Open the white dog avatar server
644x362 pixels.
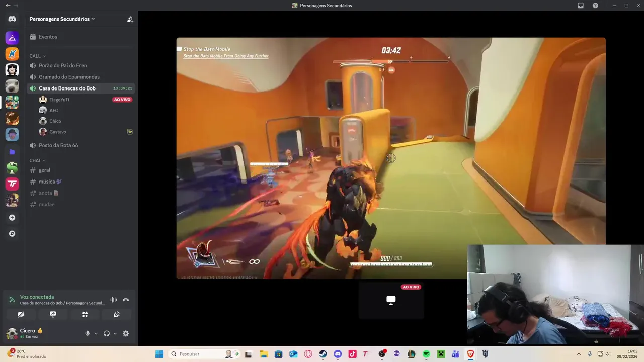[x=12, y=86]
